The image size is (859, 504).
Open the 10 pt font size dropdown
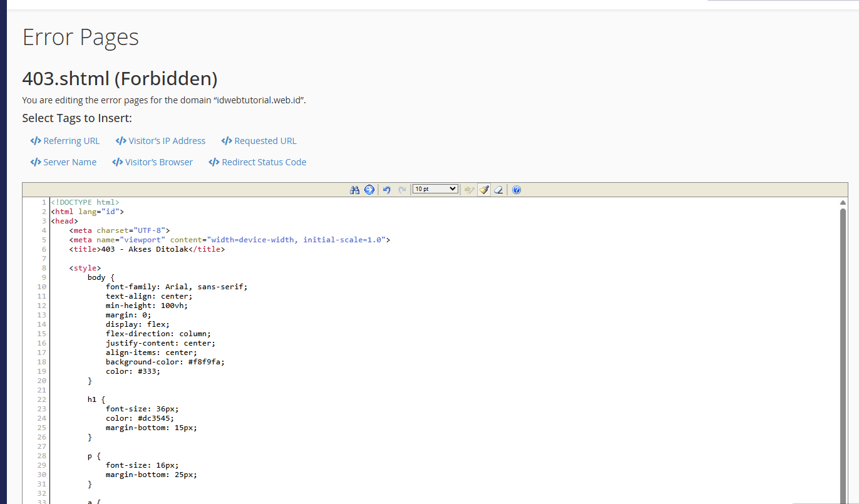(x=435, y=189)
